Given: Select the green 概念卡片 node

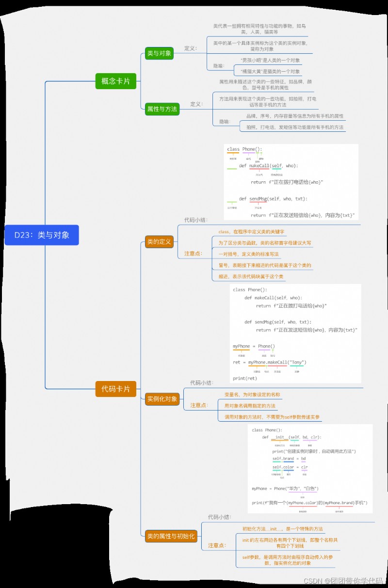Looking at the screenshot, I should 115,81.
